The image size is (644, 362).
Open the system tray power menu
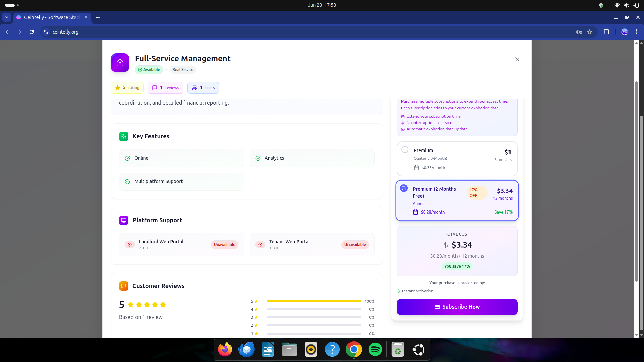(636, 5)
